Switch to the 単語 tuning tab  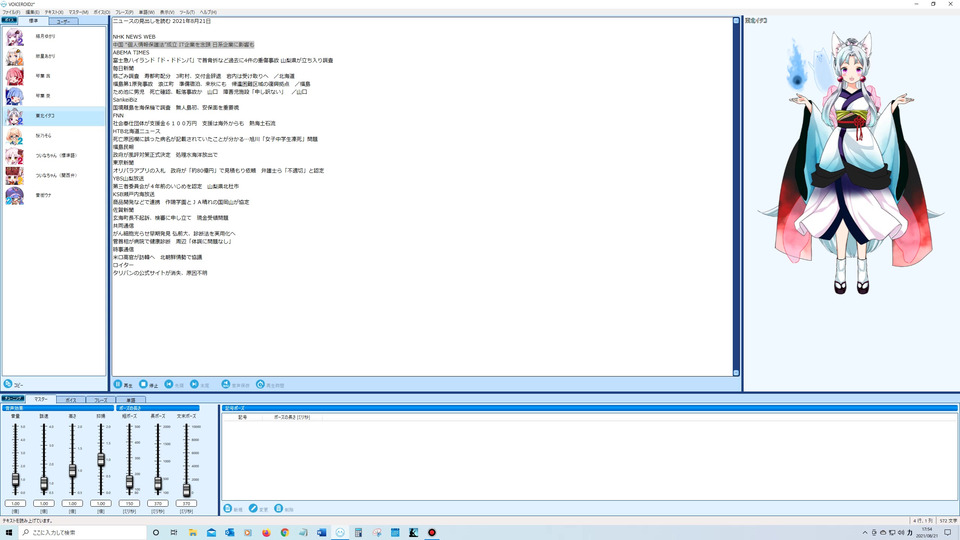pos(131,400)
